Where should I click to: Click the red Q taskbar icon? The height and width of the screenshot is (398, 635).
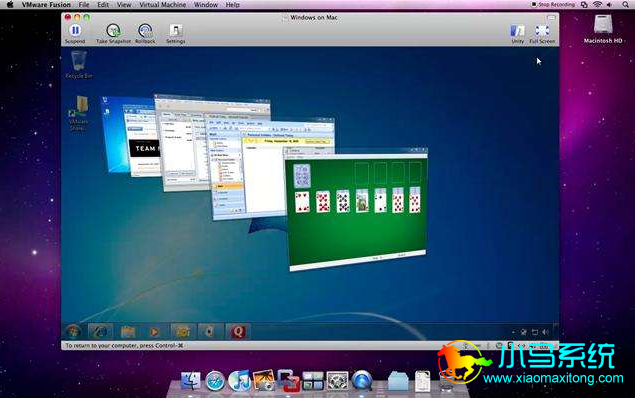pyautogui.click(x=238, y=332)
